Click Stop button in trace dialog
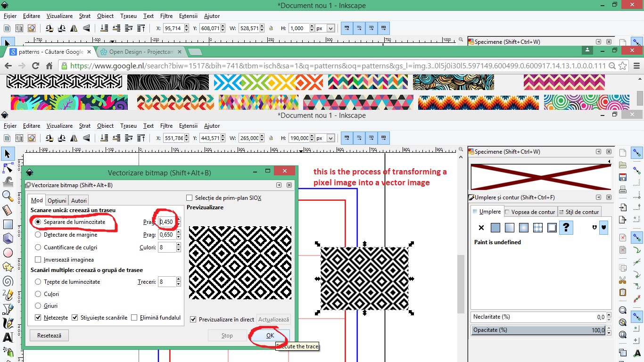The height and width of the screenshot is (362, 644). [227, 336]
